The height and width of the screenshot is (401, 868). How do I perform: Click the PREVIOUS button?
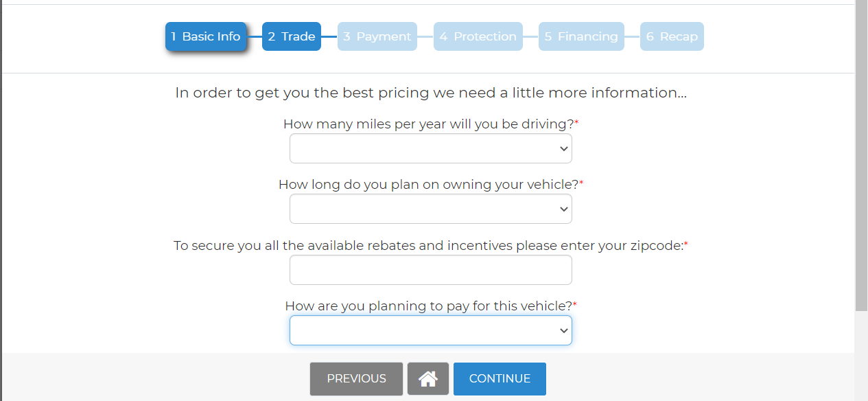point(356,379)
